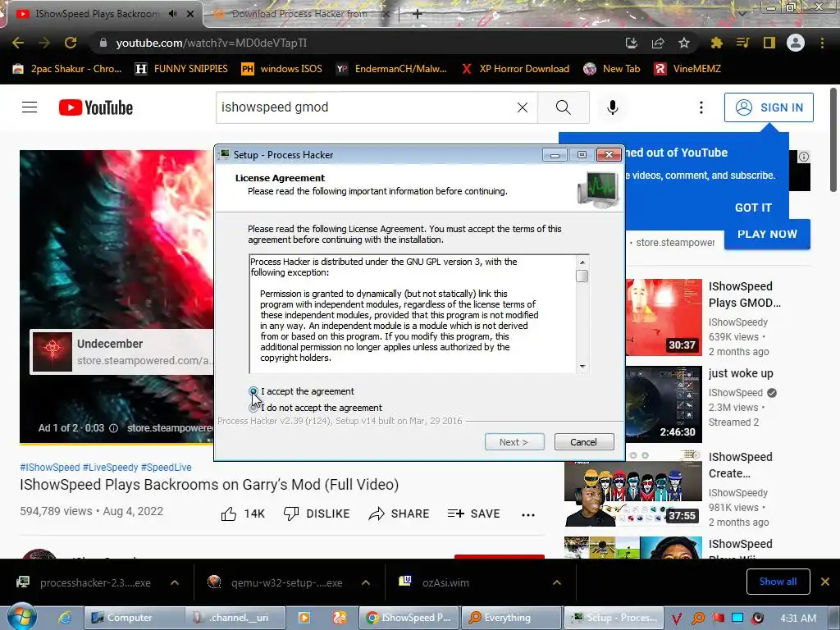Expand processhacker download options chevron

click(x=175, y=582)
